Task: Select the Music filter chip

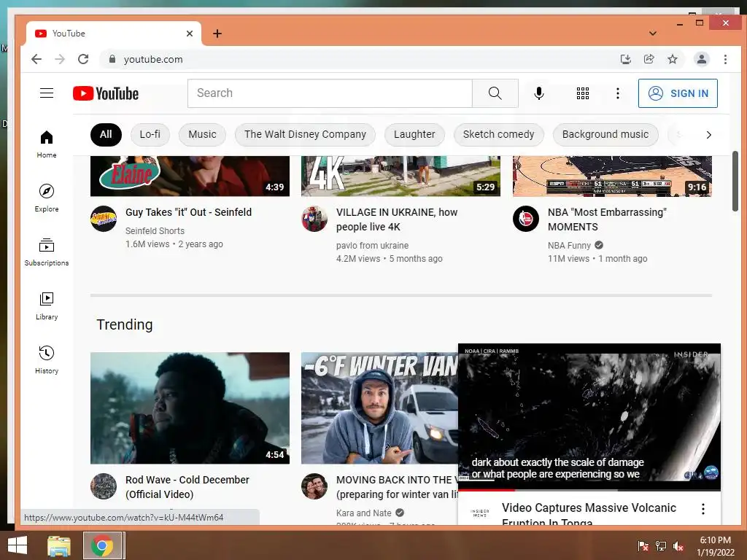Action: pos(202,134)
